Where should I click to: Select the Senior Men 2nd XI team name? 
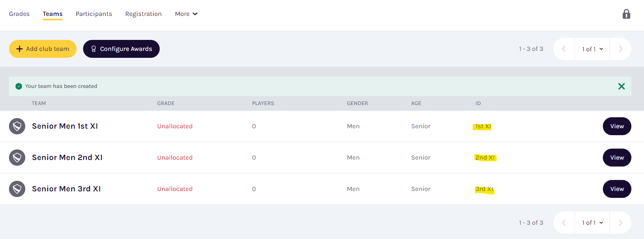[x=67, y=158]
